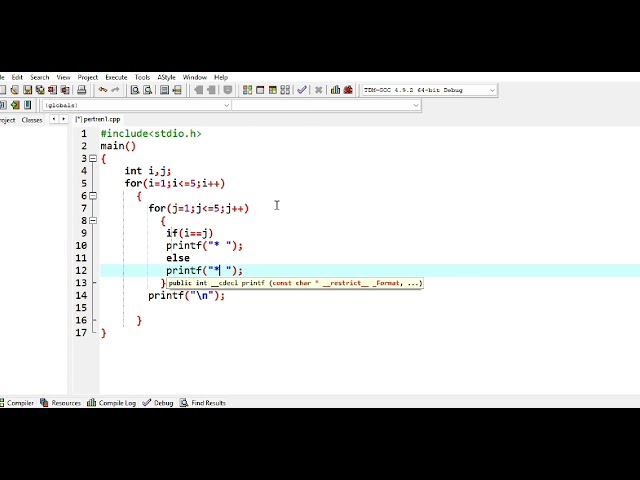
Task: Click the Print toolbar icon
Action: click(x=82, y=90)
